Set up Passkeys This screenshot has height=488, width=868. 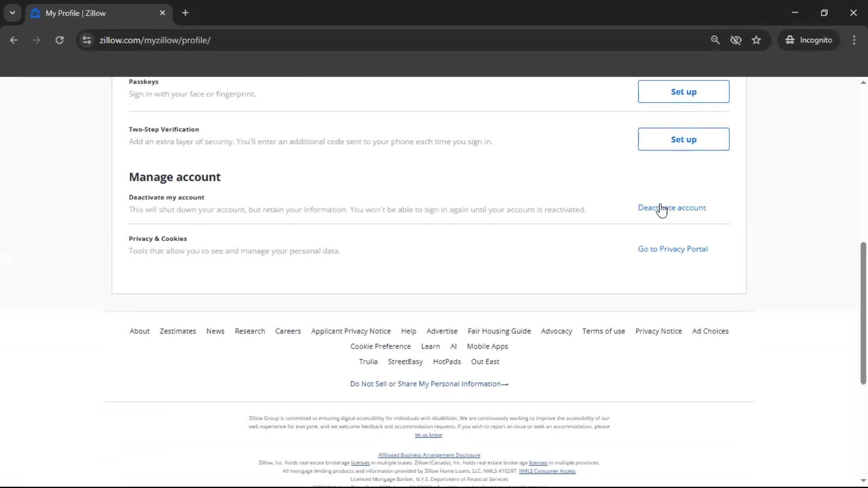pos(683,92)
